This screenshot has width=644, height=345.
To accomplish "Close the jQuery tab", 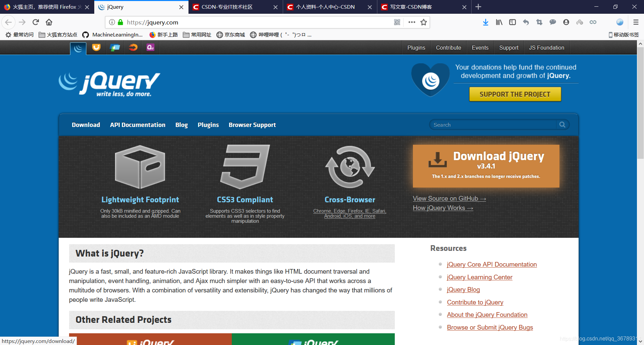I will click(x=181, y=7).
